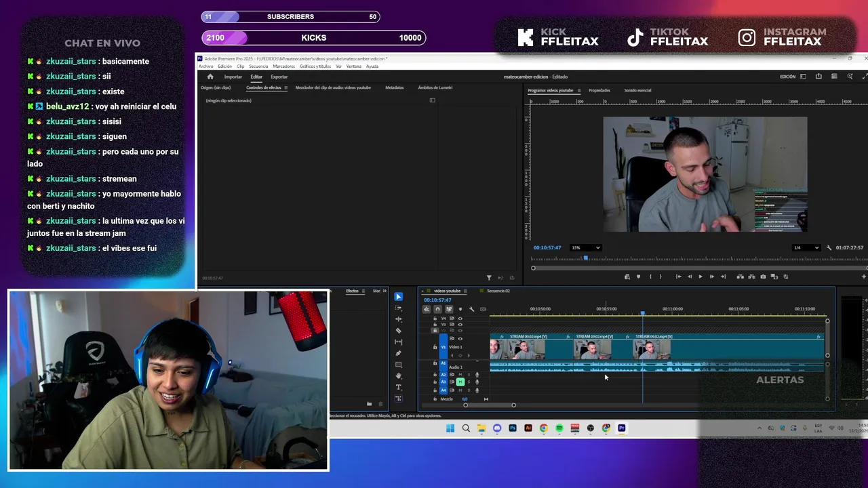Click the timeline horizontal zoom scrollbar
This screenshot has height=488, width=868.
[x=489, y=405]
